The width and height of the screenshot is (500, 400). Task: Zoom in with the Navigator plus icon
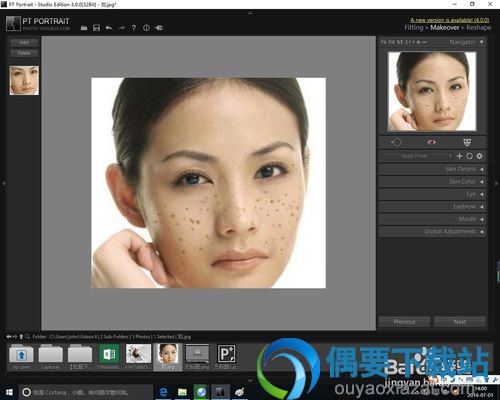click(418, 42)
